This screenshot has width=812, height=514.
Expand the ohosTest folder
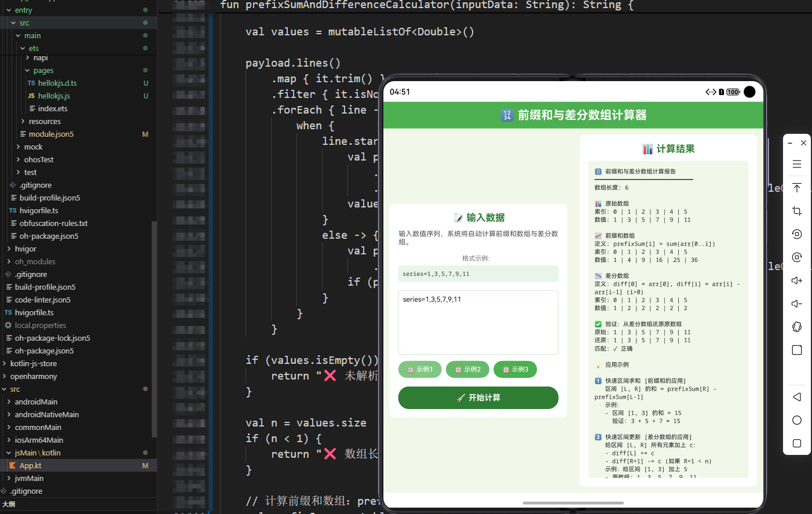pyautogui.click(x=18, y=159)
